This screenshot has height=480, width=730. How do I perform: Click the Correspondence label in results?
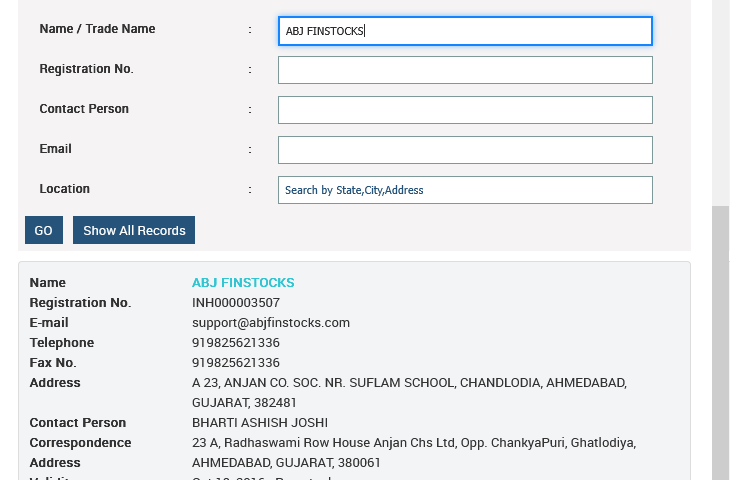[80, 443]
